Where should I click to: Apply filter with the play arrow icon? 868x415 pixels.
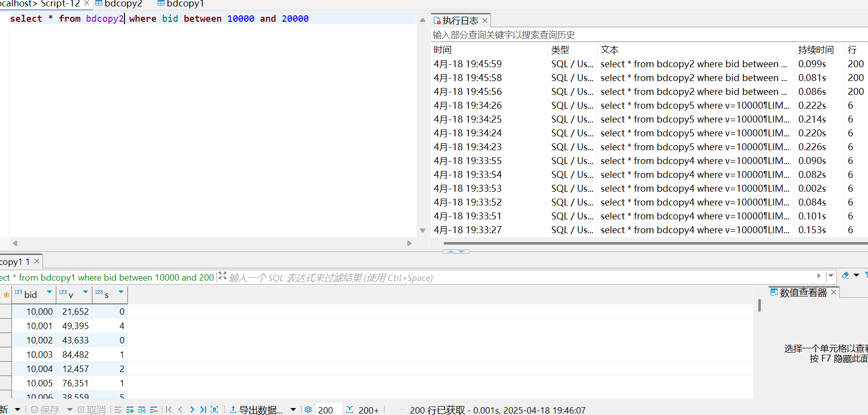[x=819, y=276]
